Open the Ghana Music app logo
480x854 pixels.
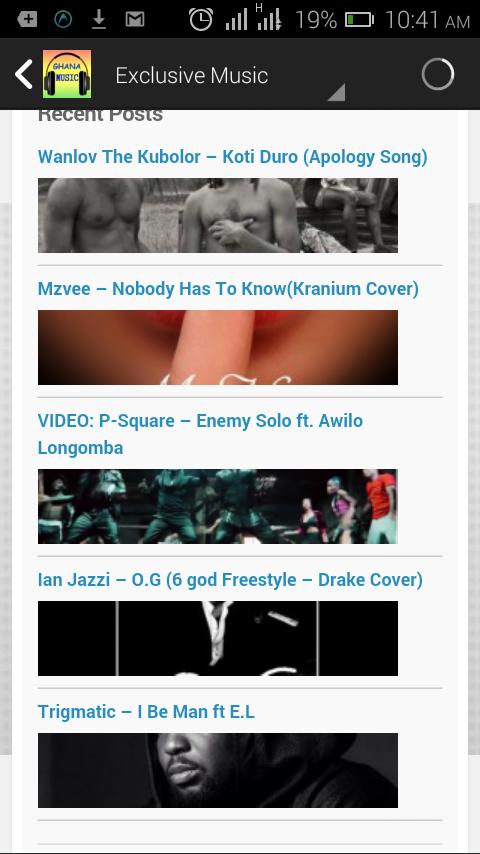(67, 74)
